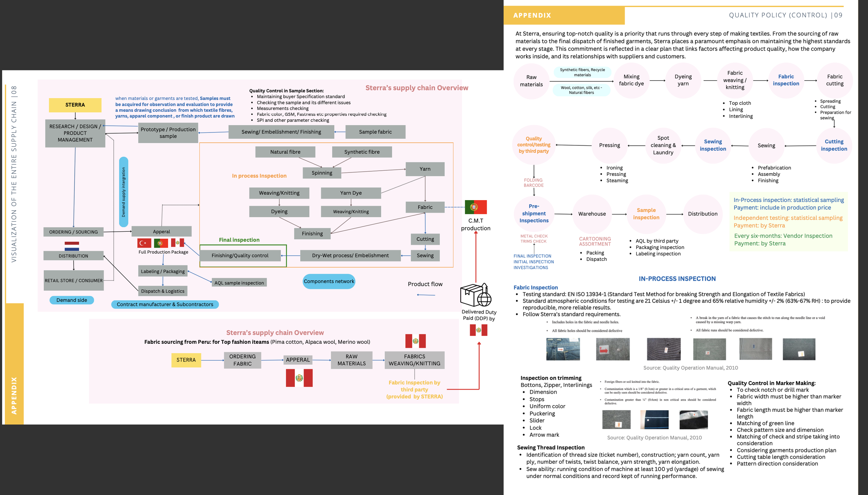Click the Raw materials circle
Viewport: 868px width, 495px height.
click(x=531, y=81)
